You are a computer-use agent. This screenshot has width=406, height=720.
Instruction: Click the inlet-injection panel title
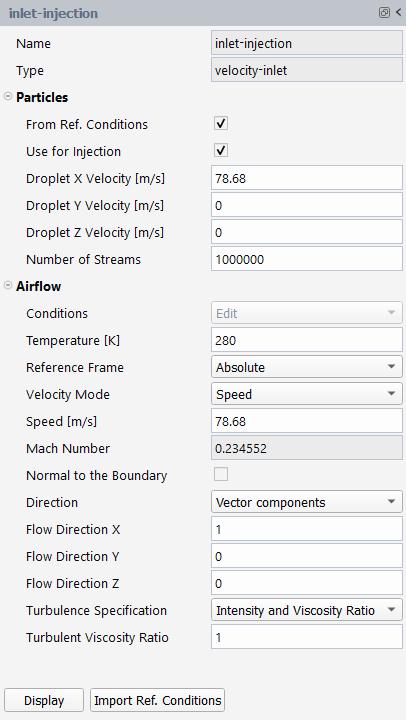53,13
